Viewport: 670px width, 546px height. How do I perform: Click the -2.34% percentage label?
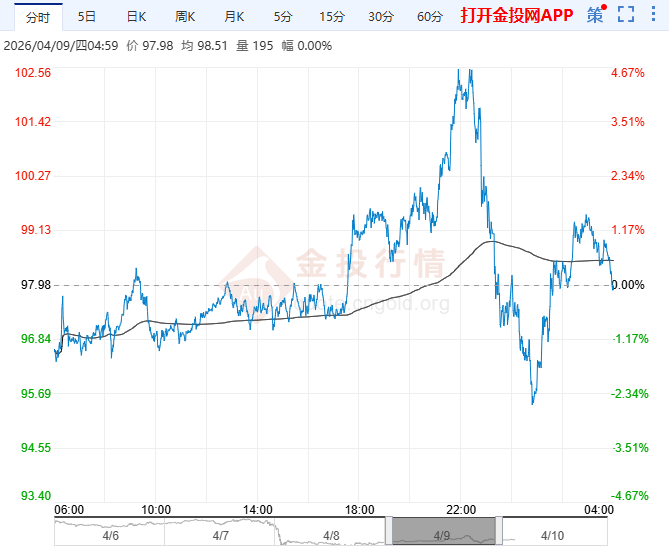[630, 393]
